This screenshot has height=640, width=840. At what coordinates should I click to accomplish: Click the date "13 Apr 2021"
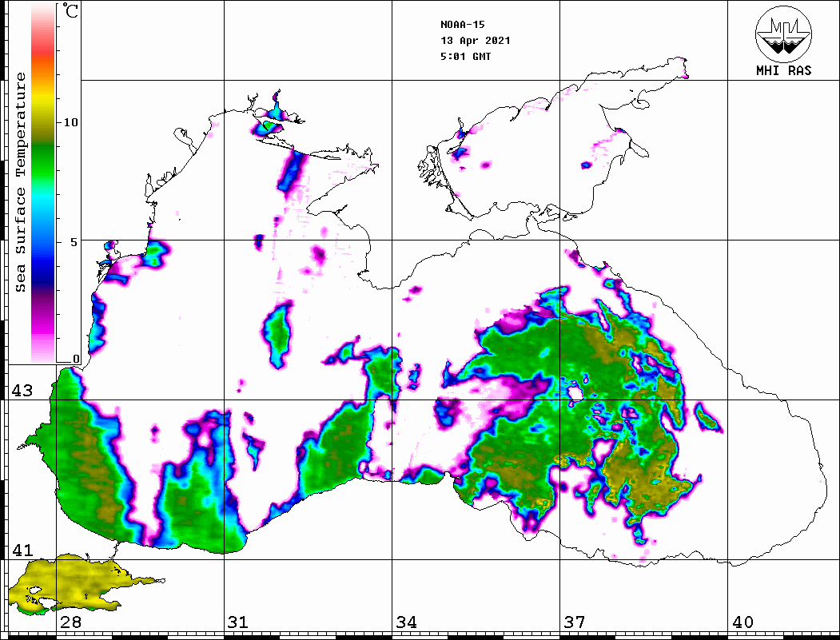(x=476, y=41)
